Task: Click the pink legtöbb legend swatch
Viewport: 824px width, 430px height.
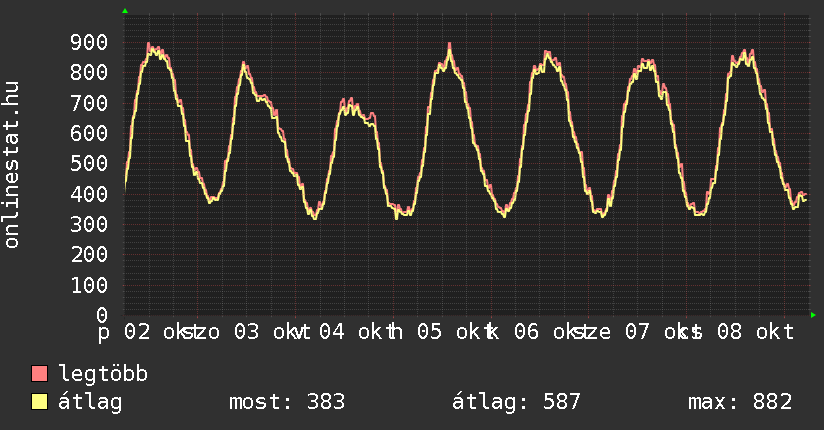Action: [x=39, y=373]
